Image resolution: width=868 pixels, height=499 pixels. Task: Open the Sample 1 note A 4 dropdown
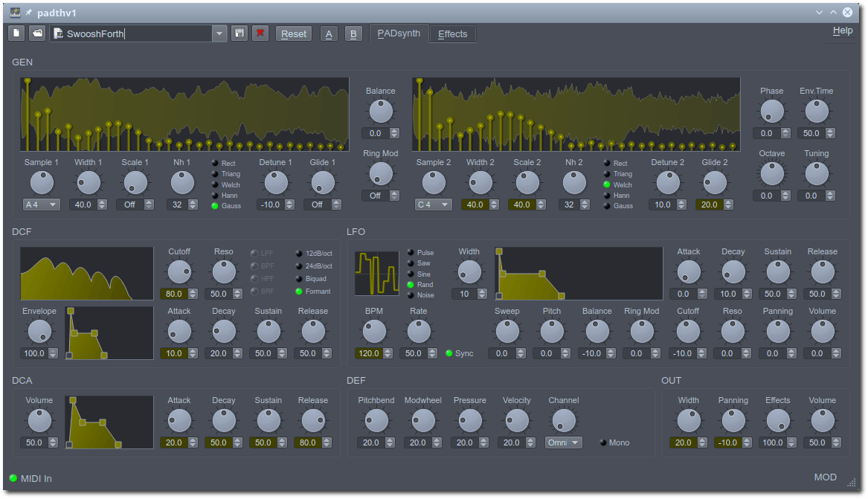42,205
